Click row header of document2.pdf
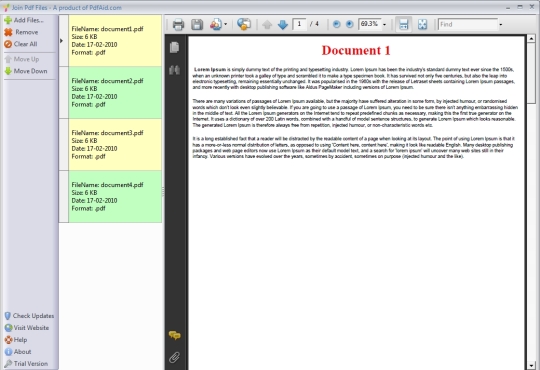This screenshot has width=540, height=370. tap(64, 93)
